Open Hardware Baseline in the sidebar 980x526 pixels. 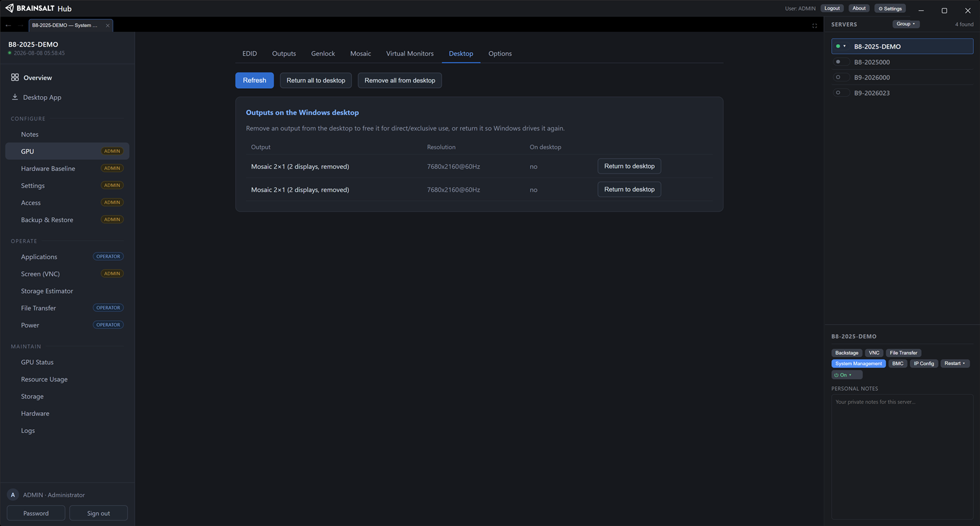(67, 168)
